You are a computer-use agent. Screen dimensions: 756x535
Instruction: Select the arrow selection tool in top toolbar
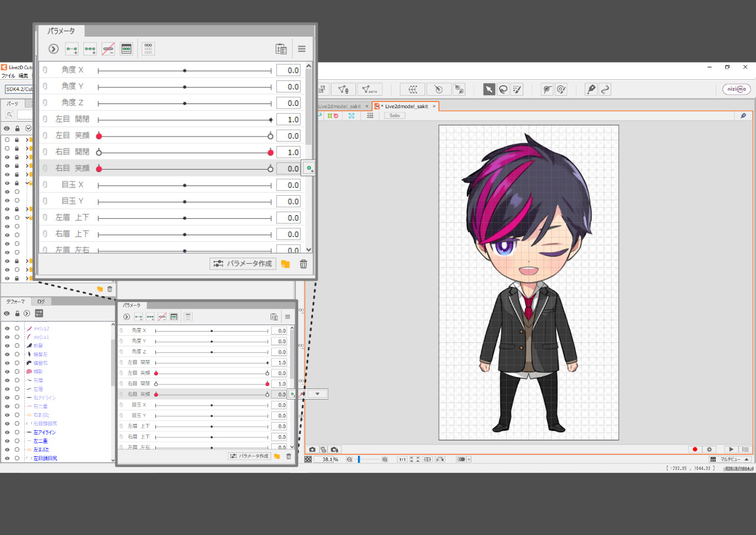489,89
